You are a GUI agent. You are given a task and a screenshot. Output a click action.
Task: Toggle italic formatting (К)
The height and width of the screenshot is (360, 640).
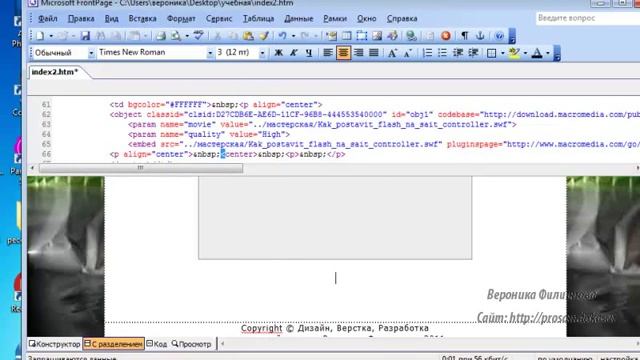click(293, 53)
